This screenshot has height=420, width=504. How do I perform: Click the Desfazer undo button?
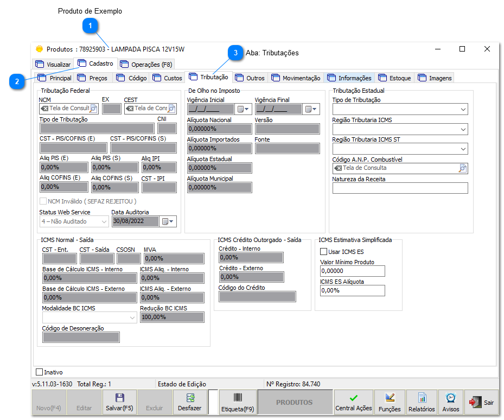point(190,402)
